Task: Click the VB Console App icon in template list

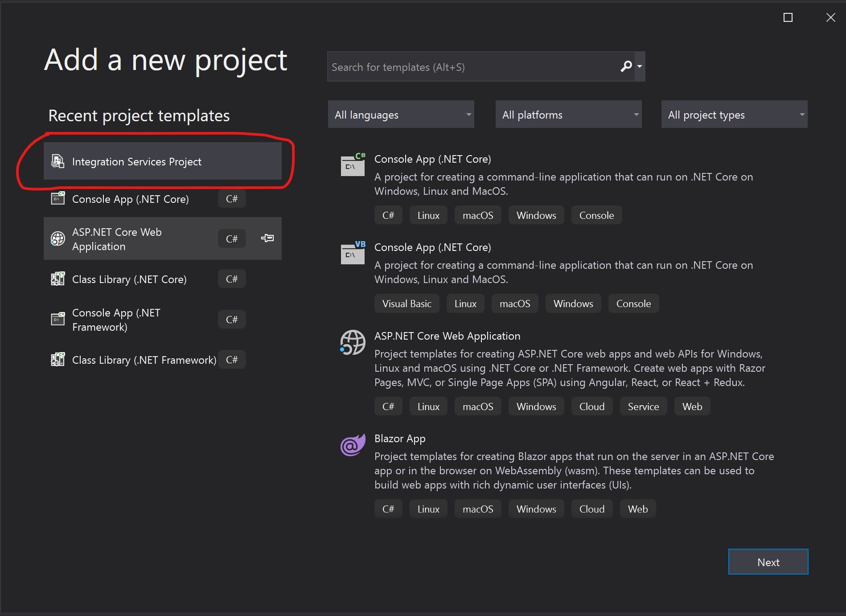Action: [353, 253]
